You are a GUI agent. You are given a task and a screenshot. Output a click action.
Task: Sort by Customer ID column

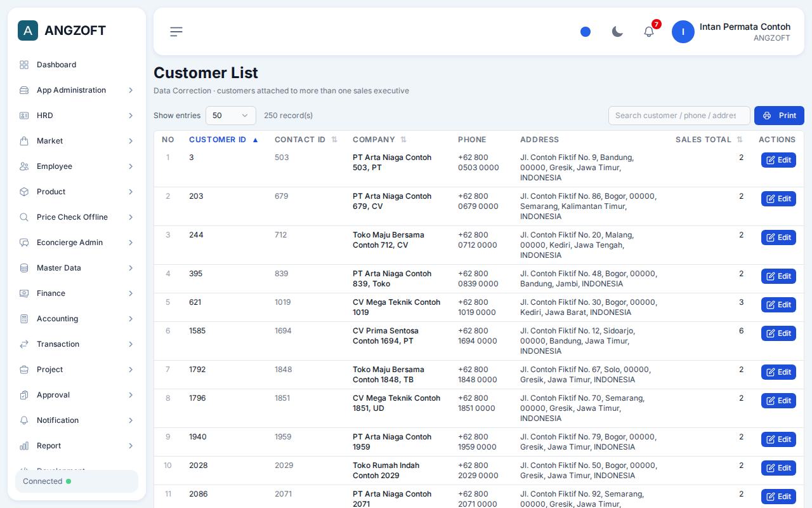[223, 140]
